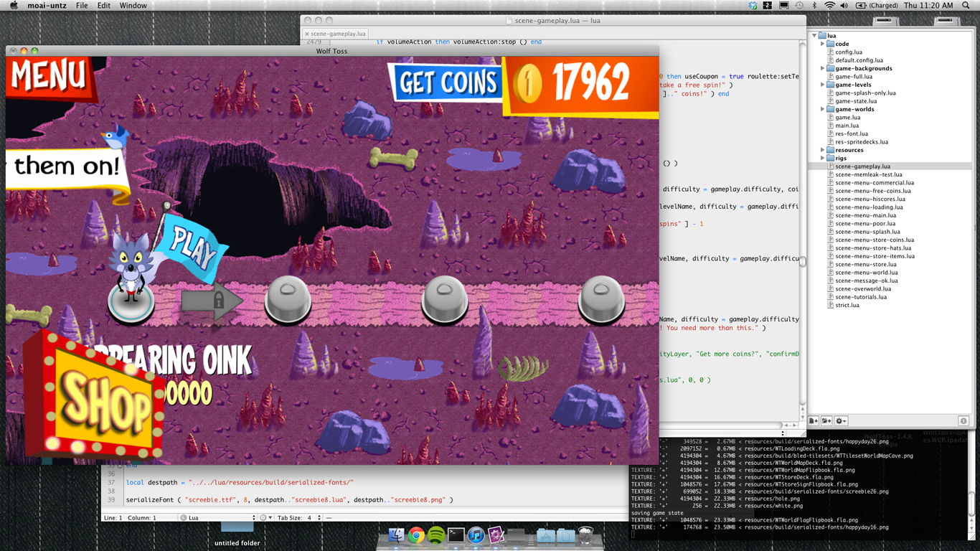Screen dimensions: 980x551
Task: Select the first gray level node after the lock
Action: pyautogui.click(x=288, y=299)
